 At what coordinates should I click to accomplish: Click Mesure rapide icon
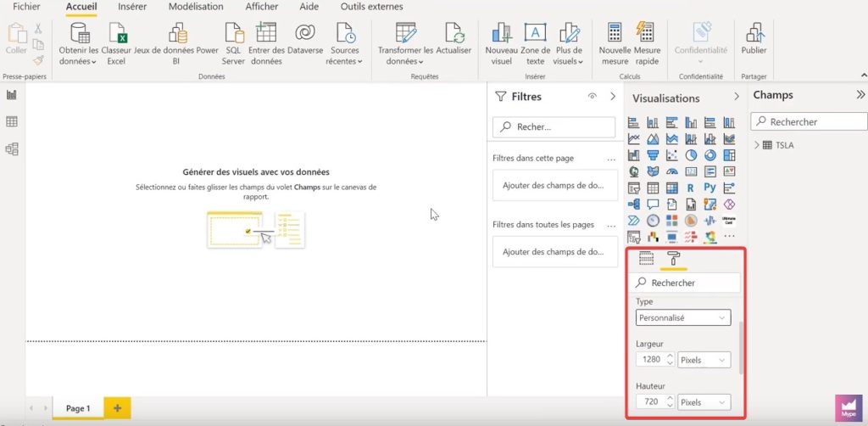(x=647, y=45)
